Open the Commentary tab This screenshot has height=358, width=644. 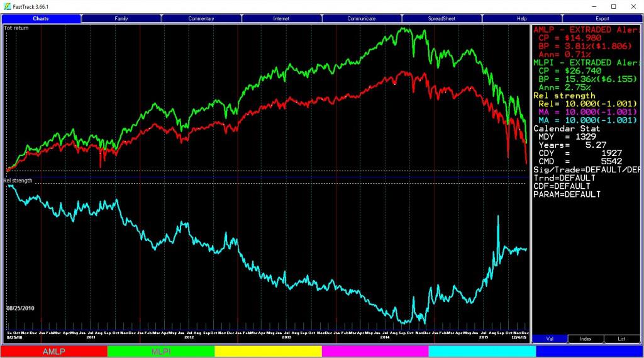pyautogui.click(x=201, y=18)
